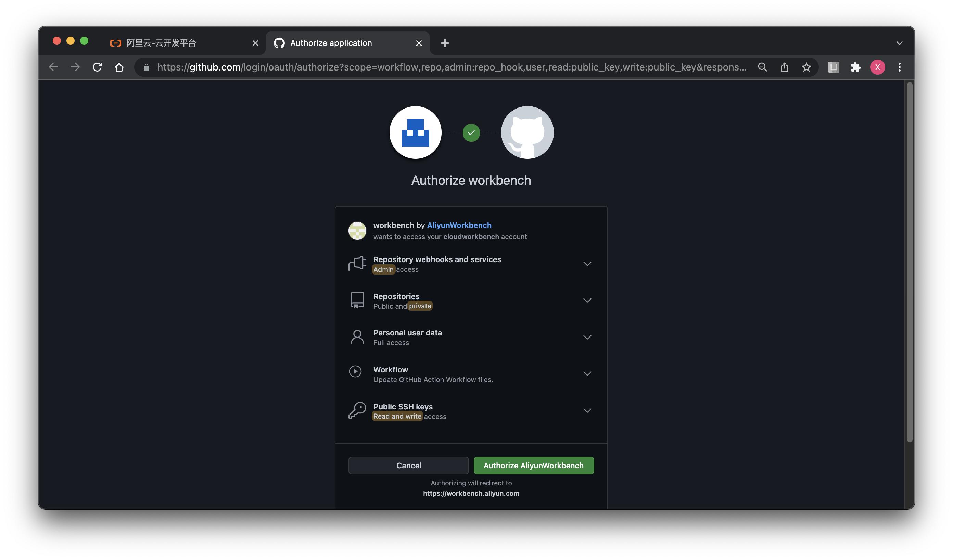Expand Personal user data permission

(x=587, y=337)
